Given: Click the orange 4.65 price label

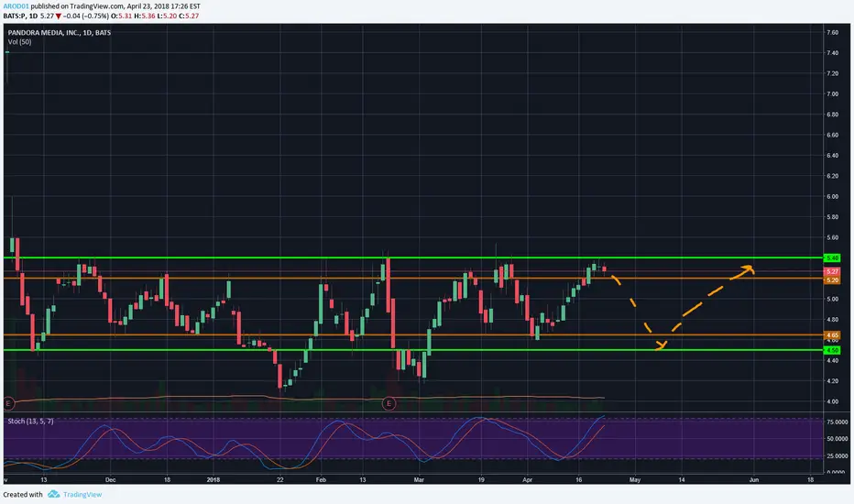Looking at the screenshot, I should point(832,335).
